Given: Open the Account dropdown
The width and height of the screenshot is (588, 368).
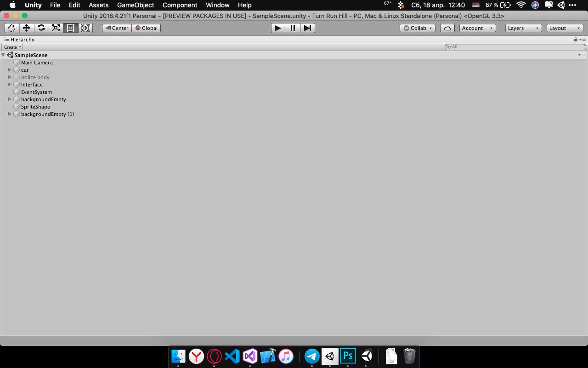Looking at the screenshot, I should [x=478, y=28].
